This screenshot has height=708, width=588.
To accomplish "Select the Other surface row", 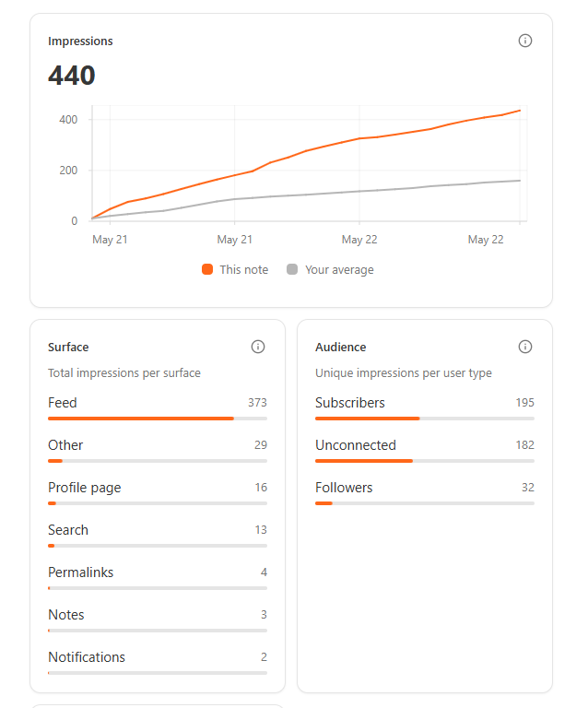I will point(158,451).
